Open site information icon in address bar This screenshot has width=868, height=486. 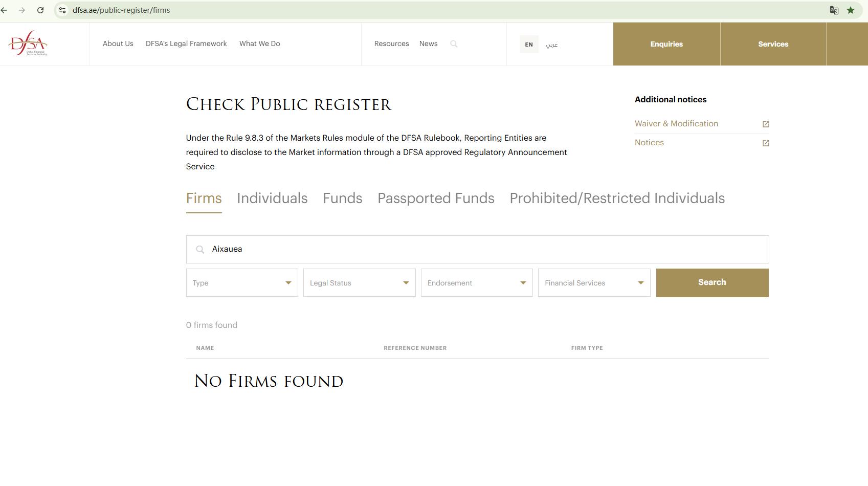[62, 10]
